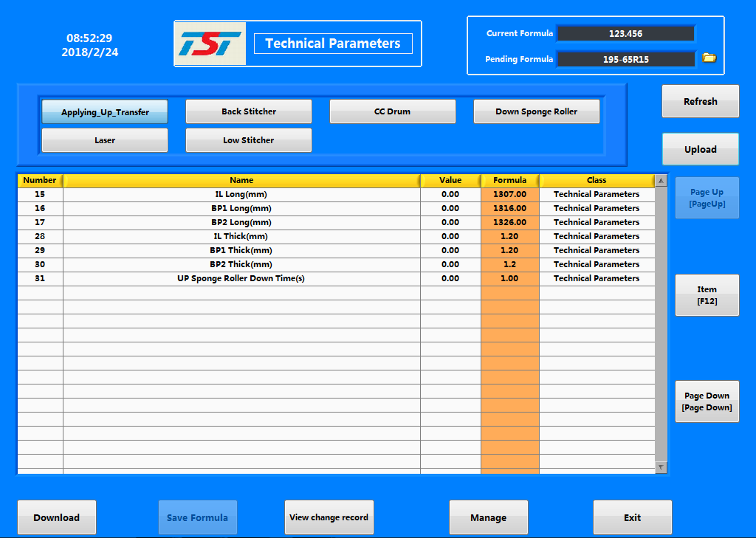Click the Upload button
Image resolution: width=756 pixels, height=538 pixels.
(x=700, y=149)
